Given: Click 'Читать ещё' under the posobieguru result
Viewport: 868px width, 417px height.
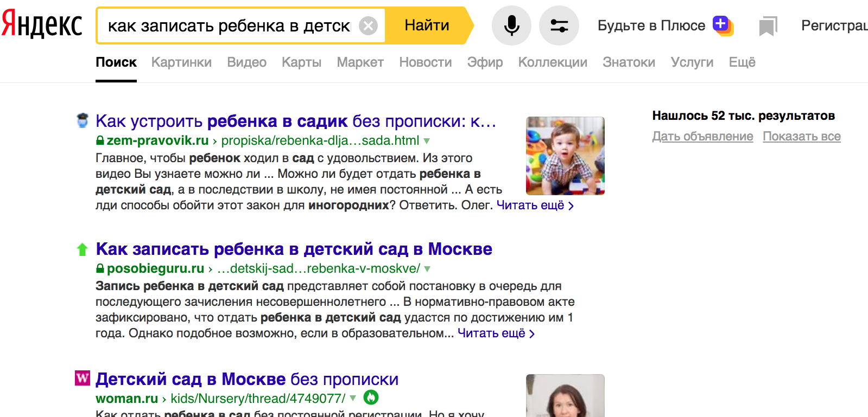Looking at the screenshot, I should tap(496, 333).
